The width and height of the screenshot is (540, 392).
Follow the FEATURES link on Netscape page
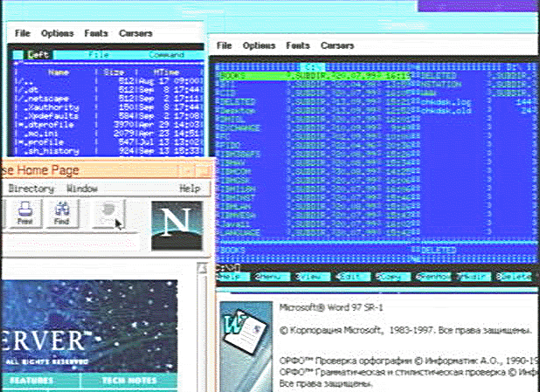[31, 381]
